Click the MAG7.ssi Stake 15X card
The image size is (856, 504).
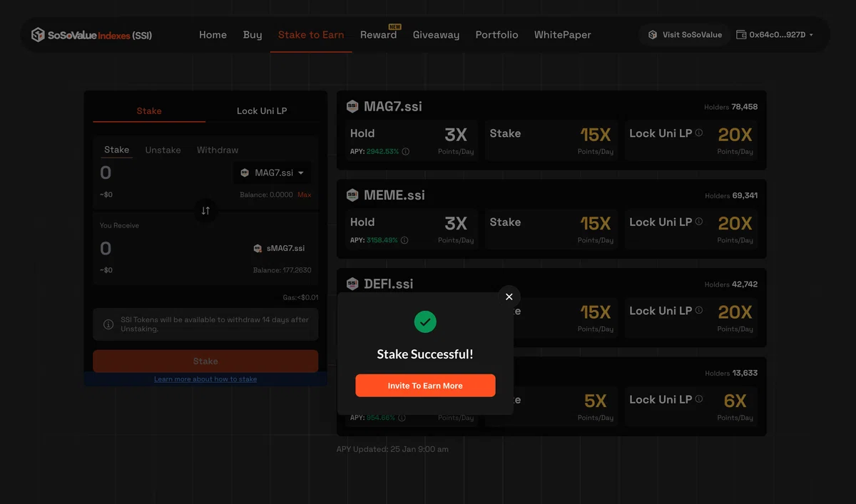click(x=551, y=140)
